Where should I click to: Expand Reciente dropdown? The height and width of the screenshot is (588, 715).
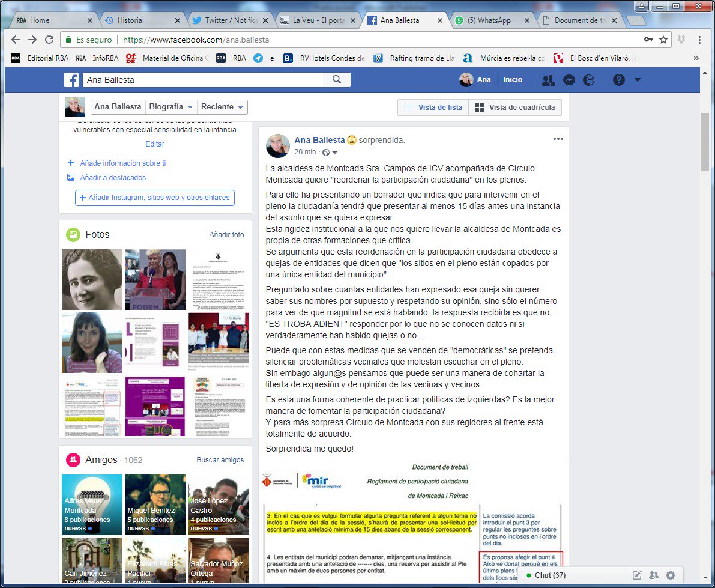pyautogui.click(x=222, y=107)
